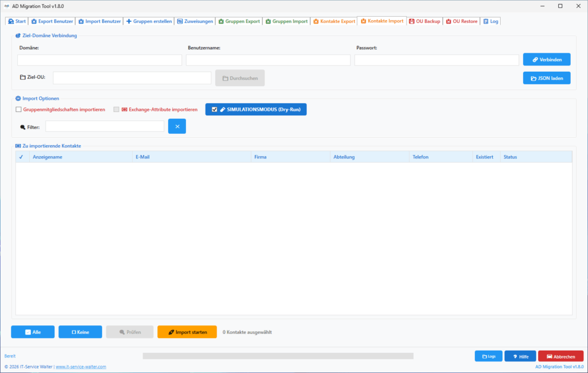588x373 pixels.
Task: Switch to Gruppen Export tab
Action: (239, 21)
